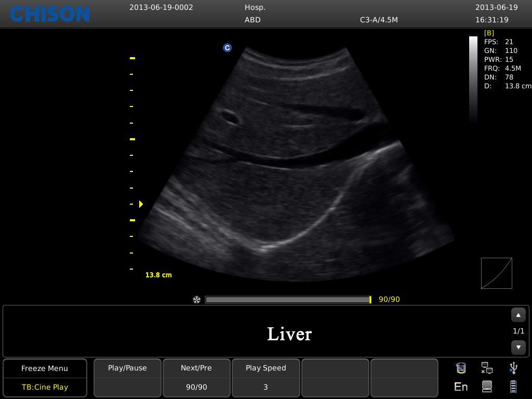This screenshot has width=532, height=399.
Task: Click the C3-A/4.5M probe label
Action: tap(379, 19)
